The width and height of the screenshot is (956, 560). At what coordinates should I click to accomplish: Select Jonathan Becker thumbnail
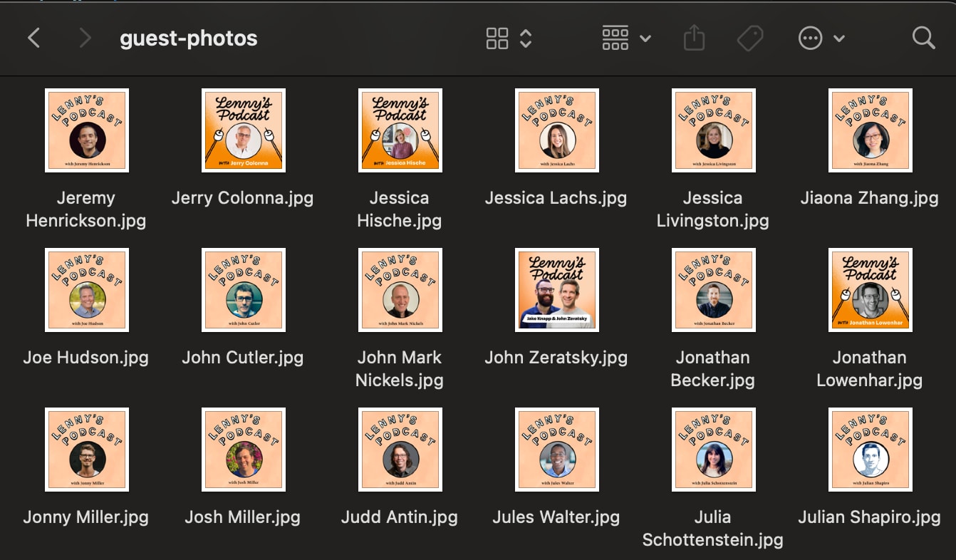(714, 290)
